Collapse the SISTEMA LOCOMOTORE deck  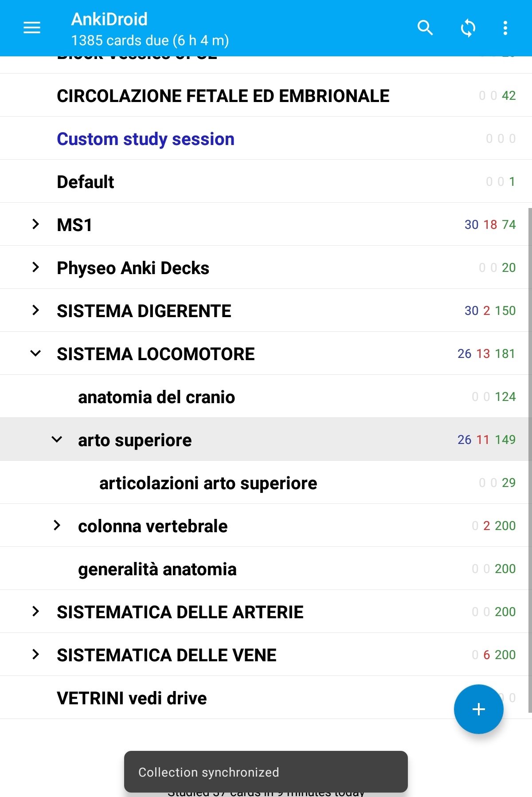tap(35, 353)
